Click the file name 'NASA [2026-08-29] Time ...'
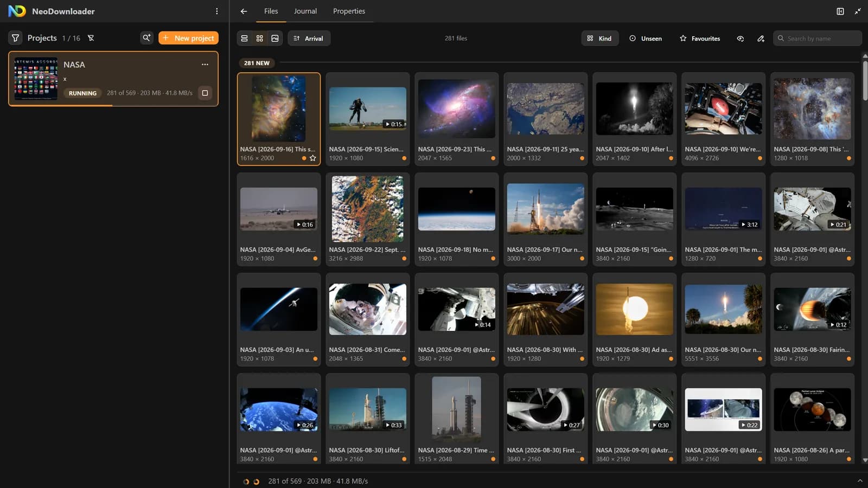 tap(456, 450)
